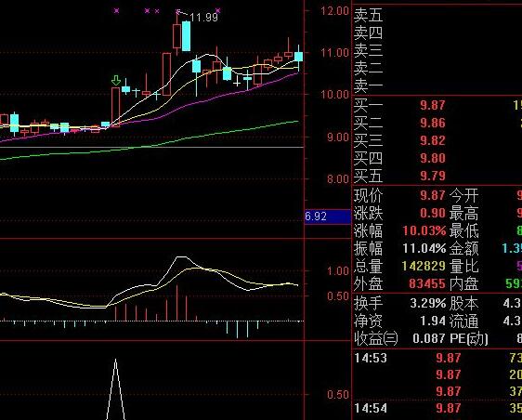Click the 现价 current price label
Image resolution: width=522 pixels, height=420 pixels.
(368, 195)
